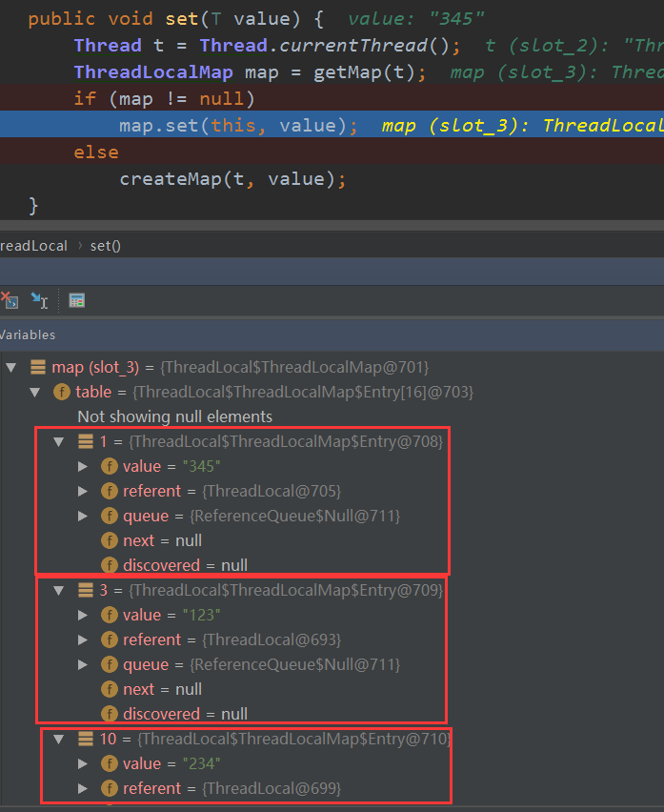Click the field icon beside the table variable

coord(61,392)
